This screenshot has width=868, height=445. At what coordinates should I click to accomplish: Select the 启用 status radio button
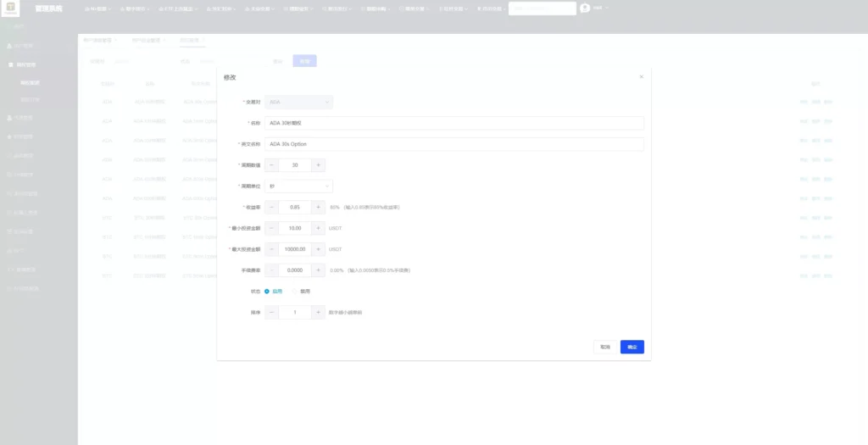coord(267,291)
